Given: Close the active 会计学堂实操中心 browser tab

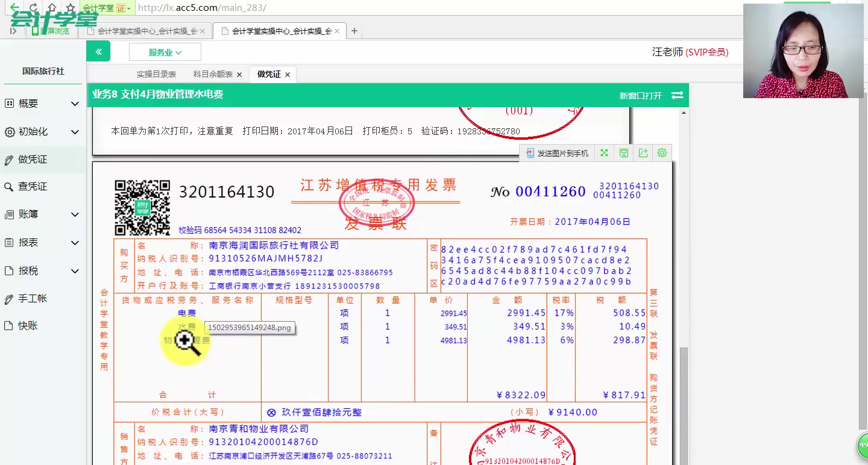Looking at the screenshot, I should pos(337,31).
